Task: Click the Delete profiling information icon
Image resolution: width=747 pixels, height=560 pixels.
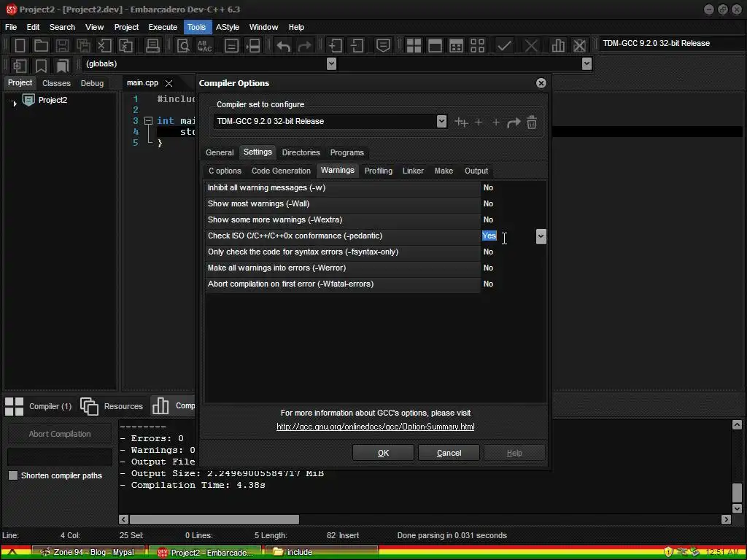Action: tap(579, 46)
